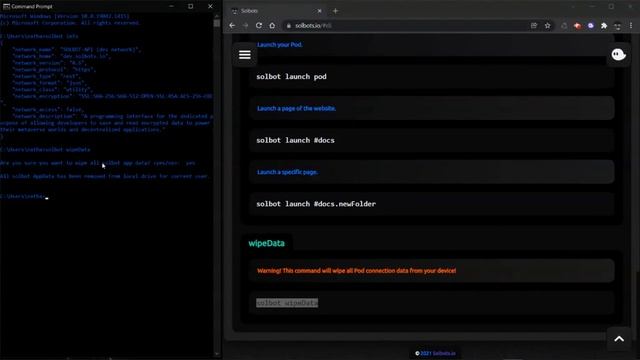This screenshot has width=640, height=360.
Task: Open the hamburger menu on the Solbots page
Action: (x=244, y=55)
